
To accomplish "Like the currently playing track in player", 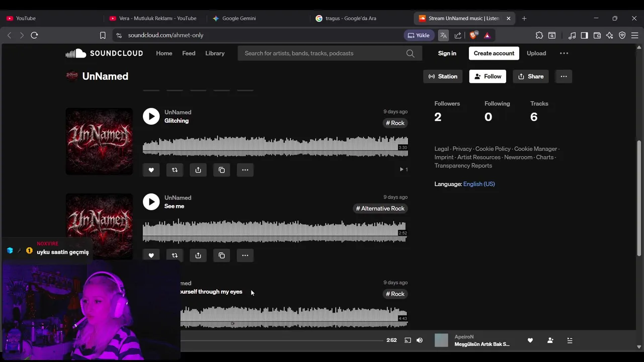I will [530, 340].
